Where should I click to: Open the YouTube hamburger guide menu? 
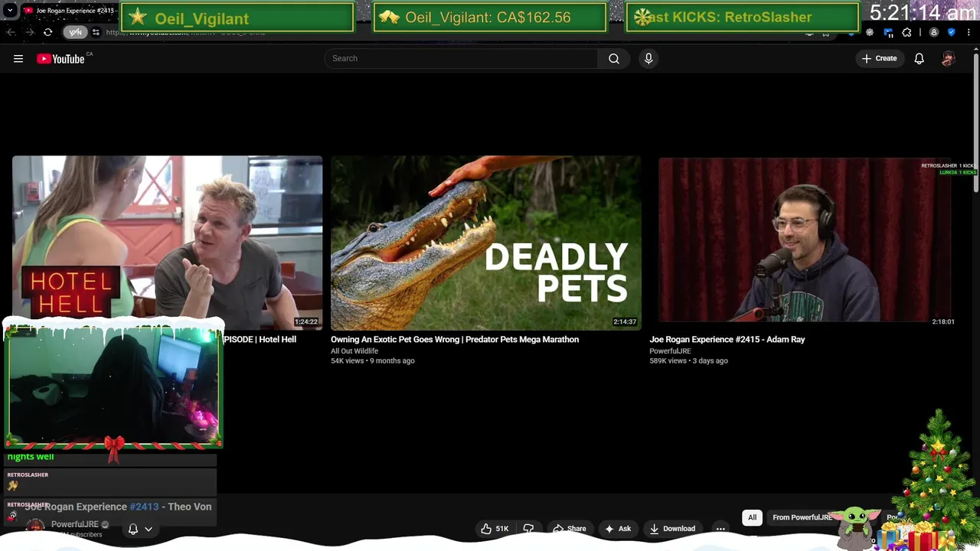point(18,59)
